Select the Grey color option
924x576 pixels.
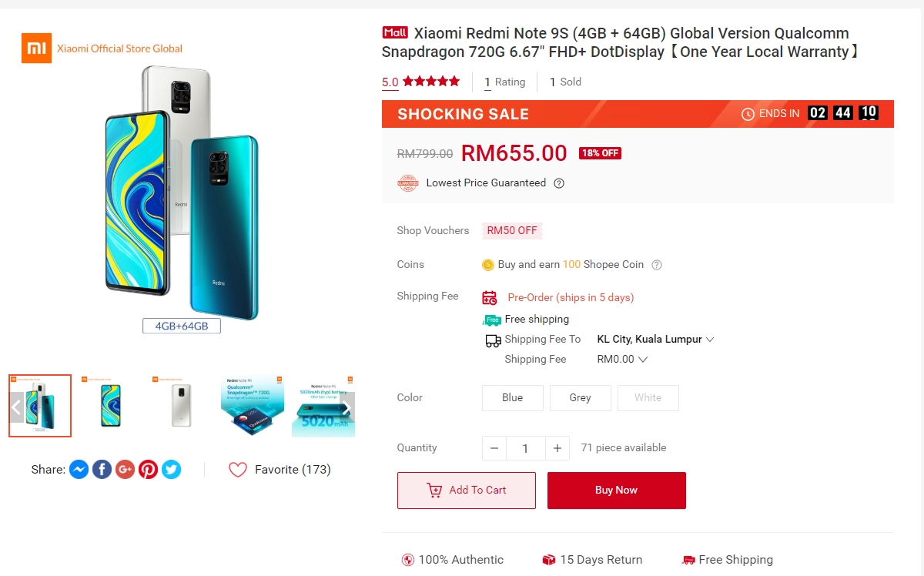580,398
